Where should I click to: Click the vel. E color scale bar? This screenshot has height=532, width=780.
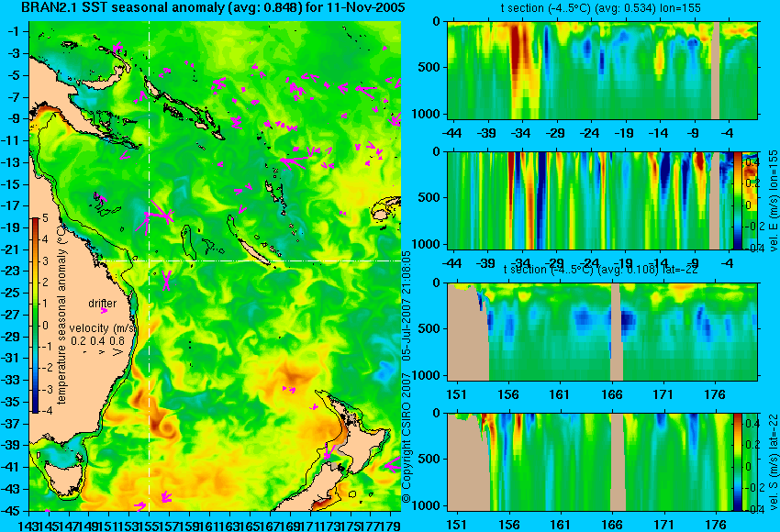pyautogui.click(x=738, y=200)
